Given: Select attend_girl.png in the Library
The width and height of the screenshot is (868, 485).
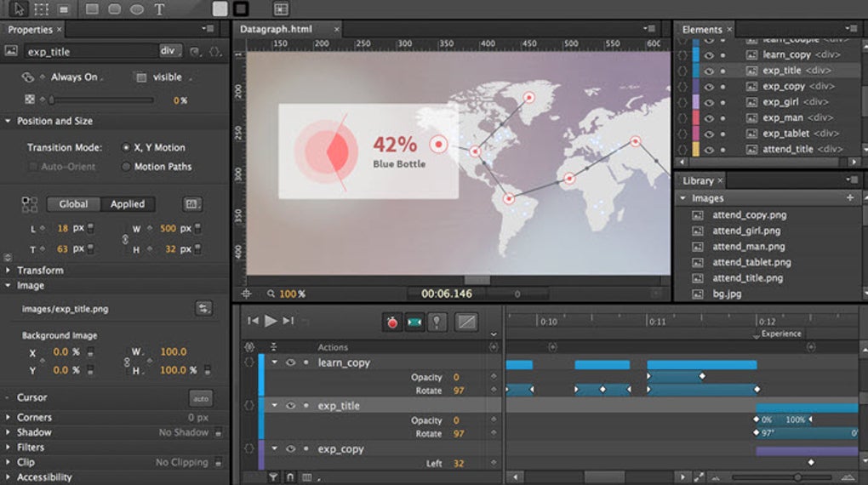Looking at the screenshot, I should pos(746,231).
